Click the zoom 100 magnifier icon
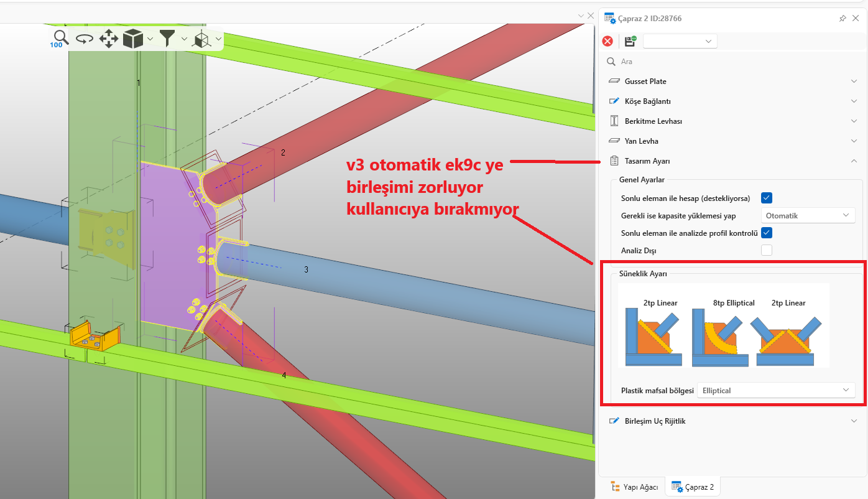Viewport: 868px width, 499px height. click(x=60, y=39)
